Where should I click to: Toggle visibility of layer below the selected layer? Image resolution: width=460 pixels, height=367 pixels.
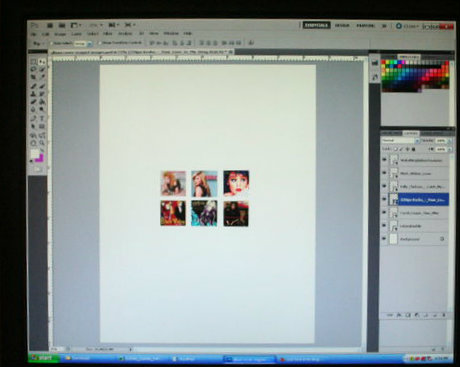pos(384,212)
